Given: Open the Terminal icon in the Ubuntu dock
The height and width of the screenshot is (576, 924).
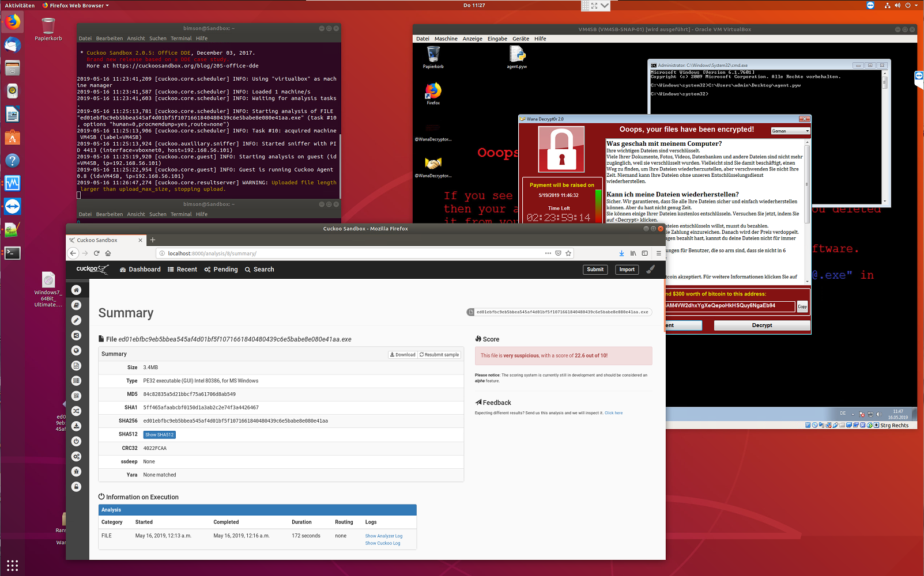Looking at the screenshot, I should tap(13, 253).
